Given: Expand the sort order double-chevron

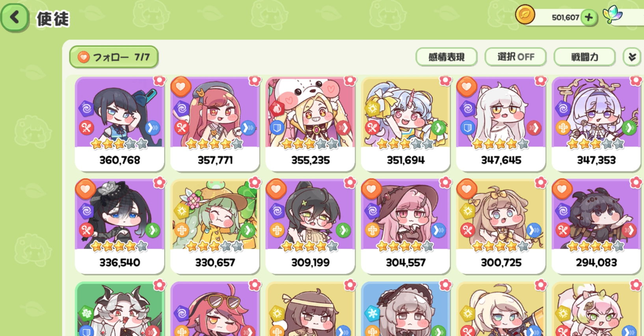Looking at the screenshot, I should pos(632,57).
